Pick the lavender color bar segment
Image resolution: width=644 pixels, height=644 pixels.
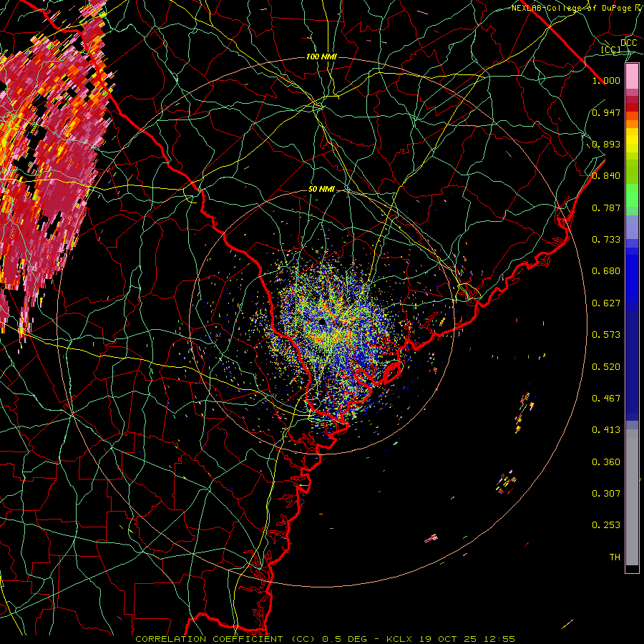click(x=632, y=227)
